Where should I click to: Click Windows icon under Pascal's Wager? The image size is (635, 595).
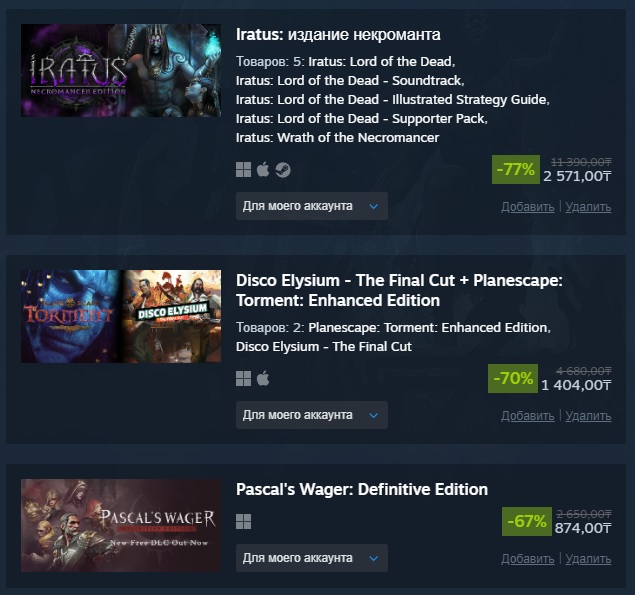coord(244,521)
